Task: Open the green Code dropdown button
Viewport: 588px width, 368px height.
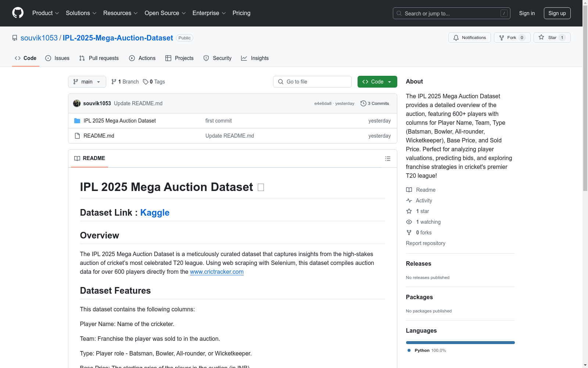Action: click(377, 82)
